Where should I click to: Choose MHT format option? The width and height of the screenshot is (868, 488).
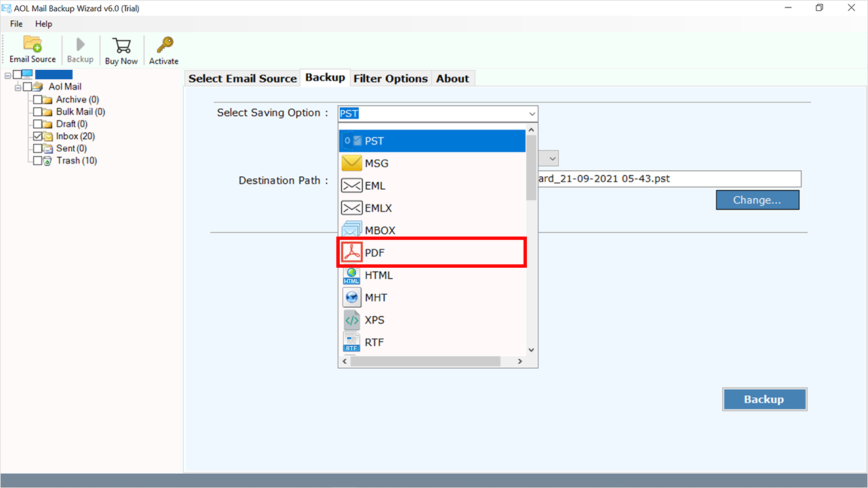tap(432, 298)
